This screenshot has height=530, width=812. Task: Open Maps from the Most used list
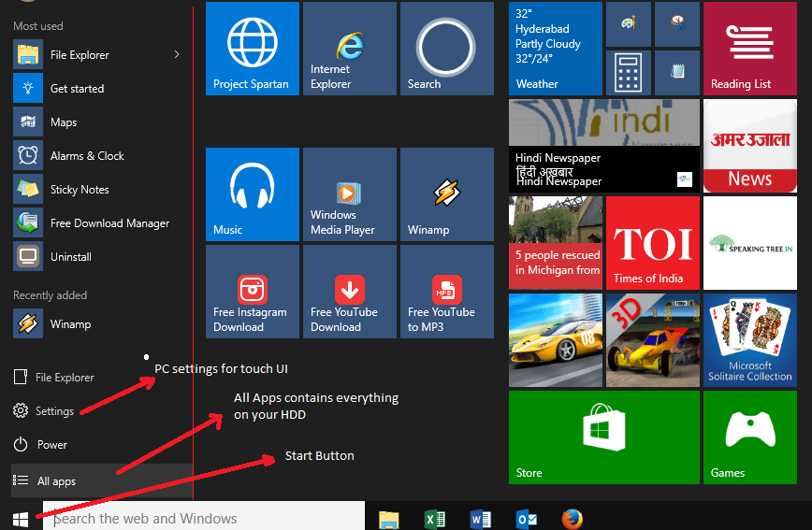point(101,122)
